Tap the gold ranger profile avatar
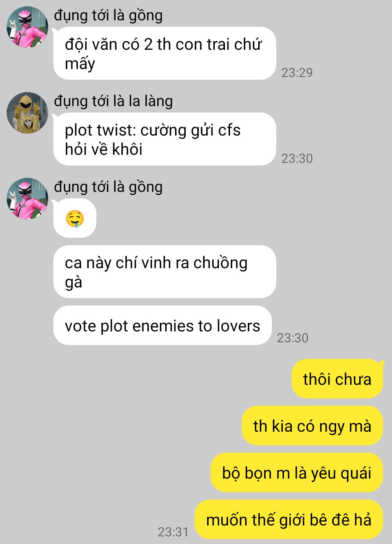The height and width of the screenshot is (544, 392). [27, 113]
